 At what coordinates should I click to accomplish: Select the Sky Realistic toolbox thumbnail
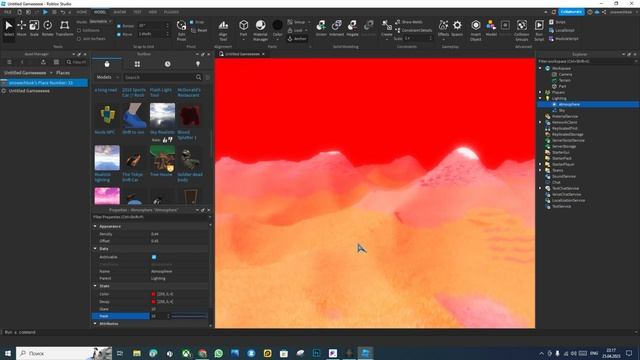[162, 116]
